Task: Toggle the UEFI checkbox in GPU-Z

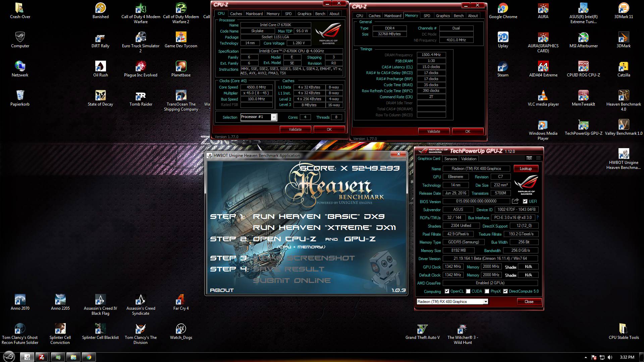Action: (x=525, y=201)
